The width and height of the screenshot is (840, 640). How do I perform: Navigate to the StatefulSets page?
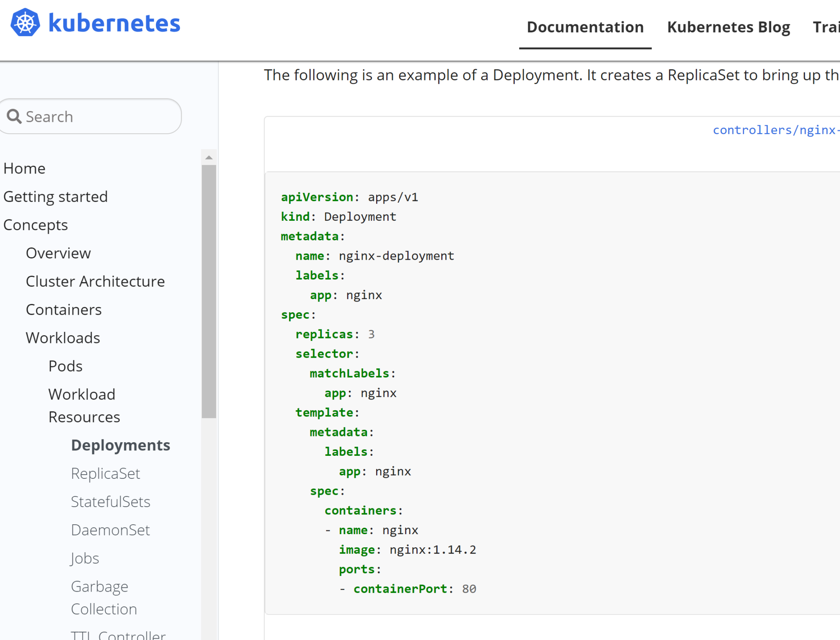(x=110, y=501)
